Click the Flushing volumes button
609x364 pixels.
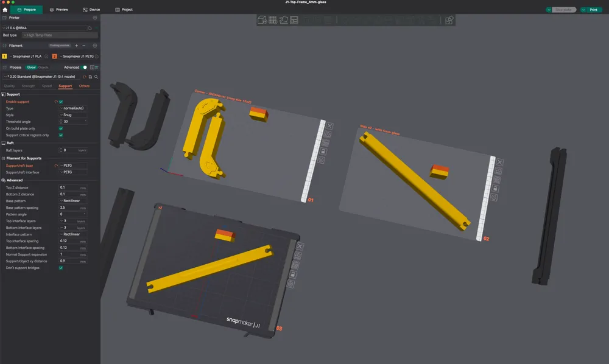[x=60, y=46]
